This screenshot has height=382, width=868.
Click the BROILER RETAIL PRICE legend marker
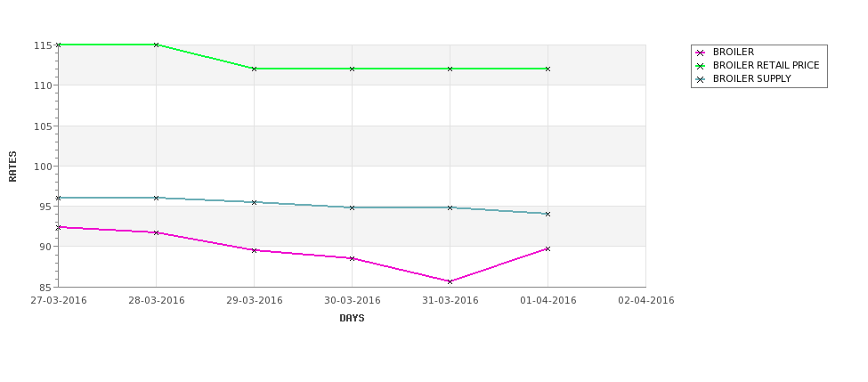[701, 66]
